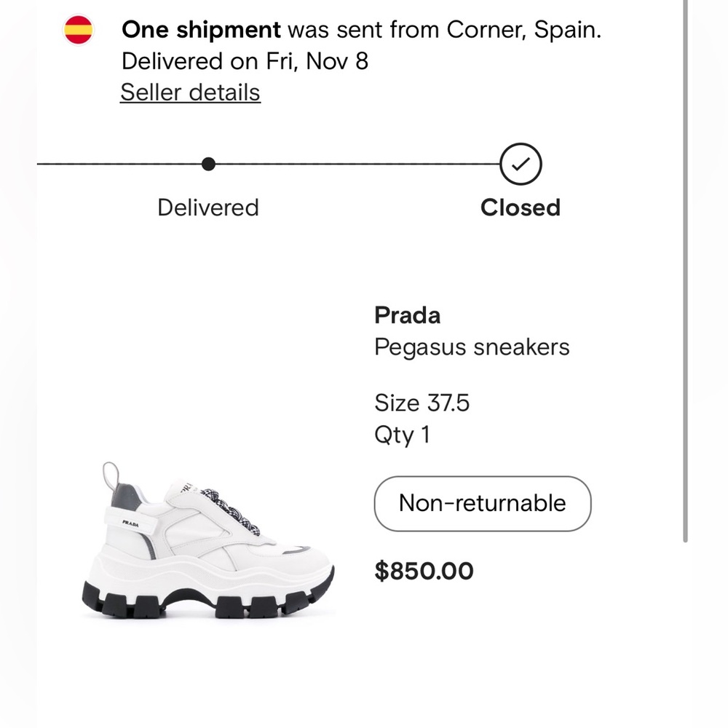This screenshot has height=728, width=728.
Task: Click the Qty 1 label
Action: pos(402,435)
